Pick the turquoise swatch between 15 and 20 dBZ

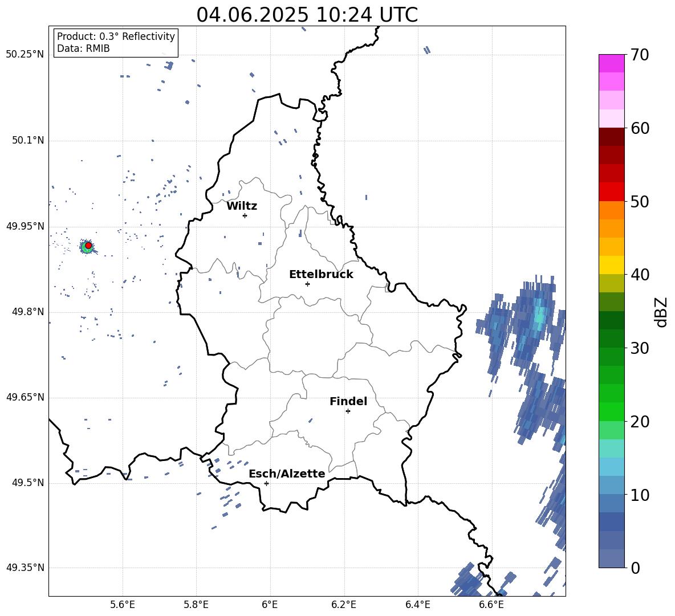pyautogui.click(x=611, y=448)
